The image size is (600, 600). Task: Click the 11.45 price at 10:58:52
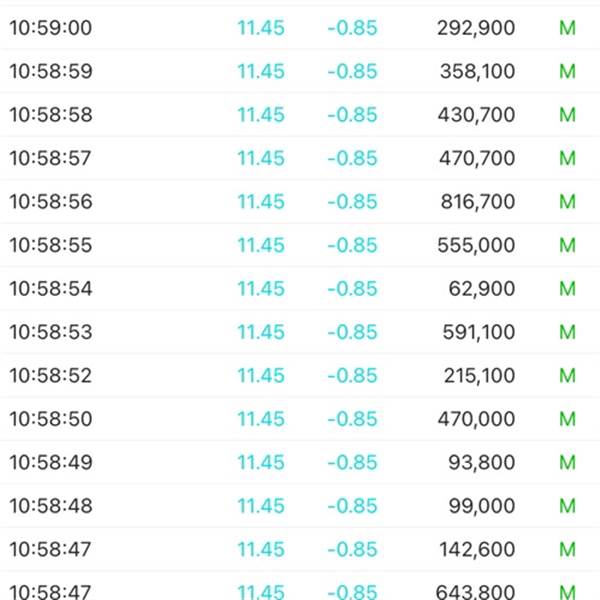[x=261, y=375]
